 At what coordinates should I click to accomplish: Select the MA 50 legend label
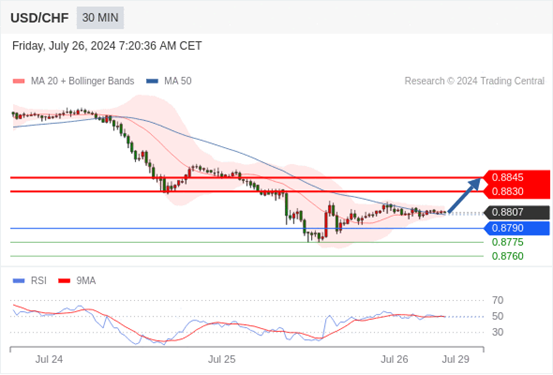click(x=178, y=81)
